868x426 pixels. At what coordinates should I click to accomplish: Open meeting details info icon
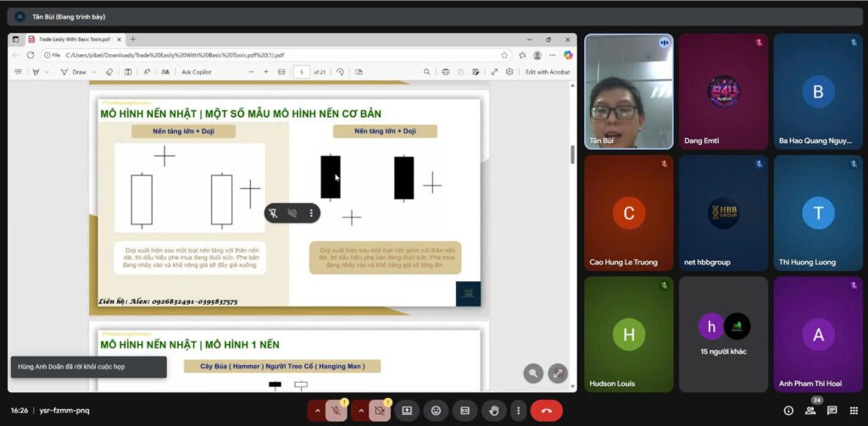[x=788, y=411]
